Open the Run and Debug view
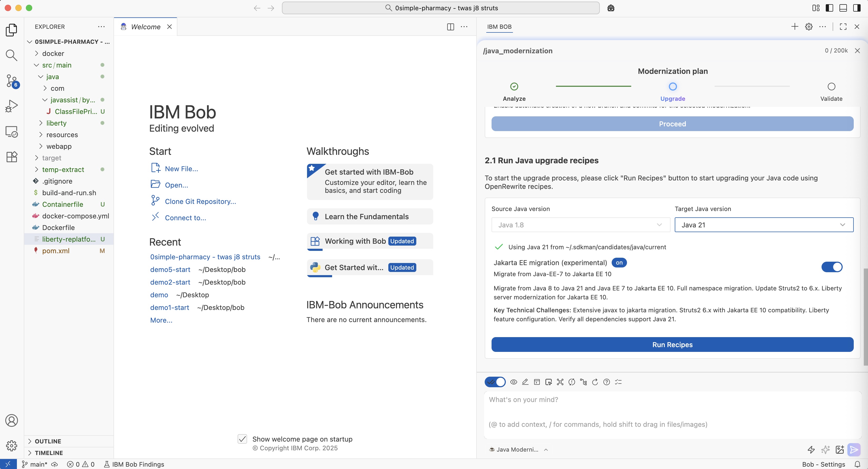Viewport: 868px width, 469px height. 11,106
